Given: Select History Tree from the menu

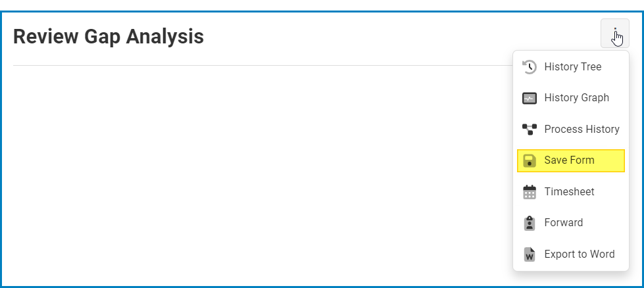Looking at the screenshot, I should click(572, 67).
